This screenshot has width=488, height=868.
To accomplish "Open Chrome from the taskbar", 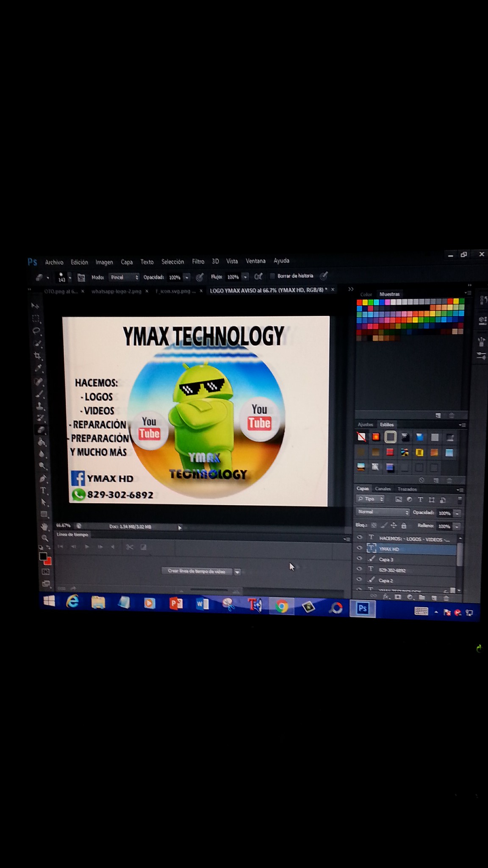I will [x=281, y=606].
